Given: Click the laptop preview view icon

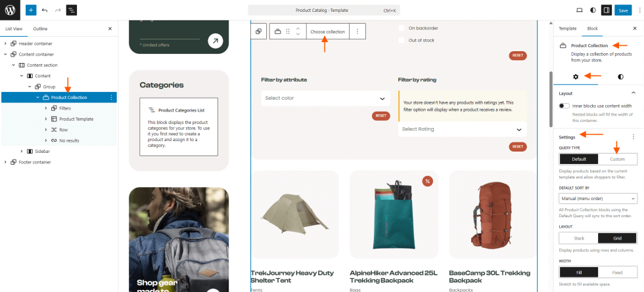Looking at the screenshot, I should [x=579, y=10].
